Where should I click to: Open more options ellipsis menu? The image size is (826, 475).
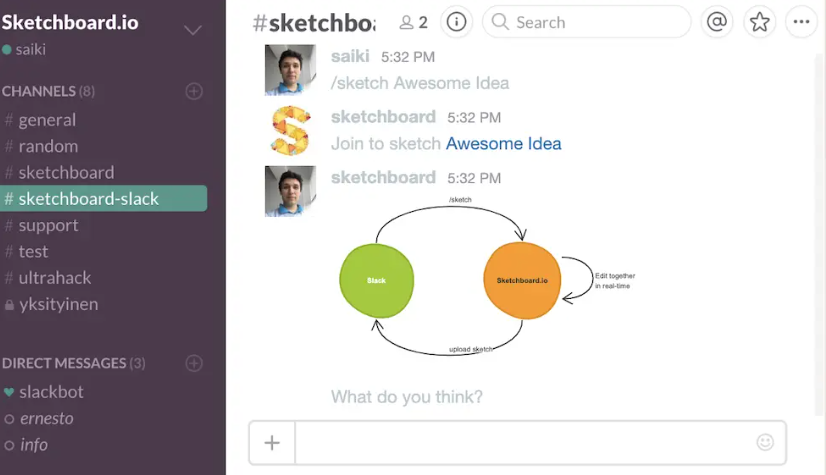(801, 22)
